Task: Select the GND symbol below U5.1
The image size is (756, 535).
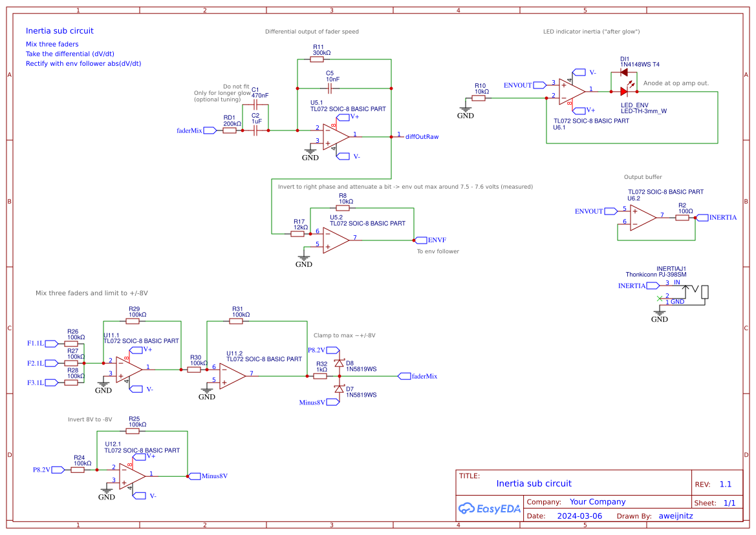Action: (311, 152)
